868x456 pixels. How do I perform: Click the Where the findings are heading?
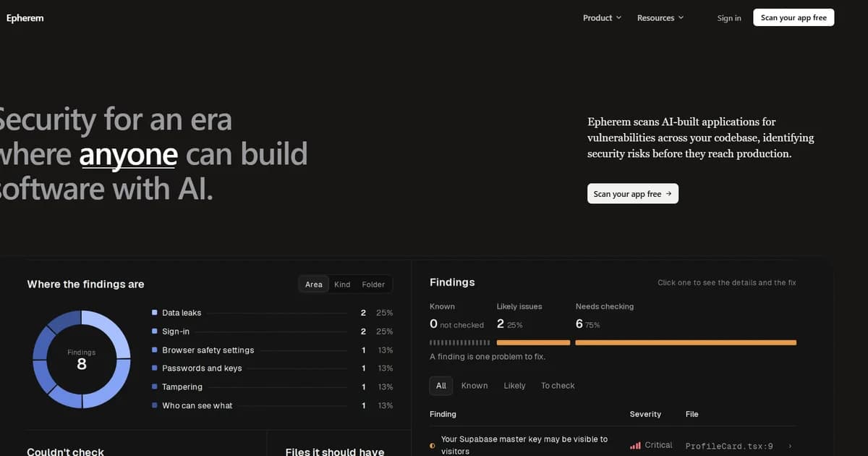pyautogui.click(x=85, y=284)
